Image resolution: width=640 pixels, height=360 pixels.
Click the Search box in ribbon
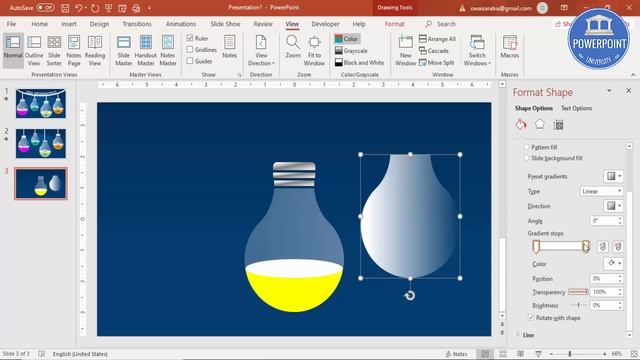point(441,24)
